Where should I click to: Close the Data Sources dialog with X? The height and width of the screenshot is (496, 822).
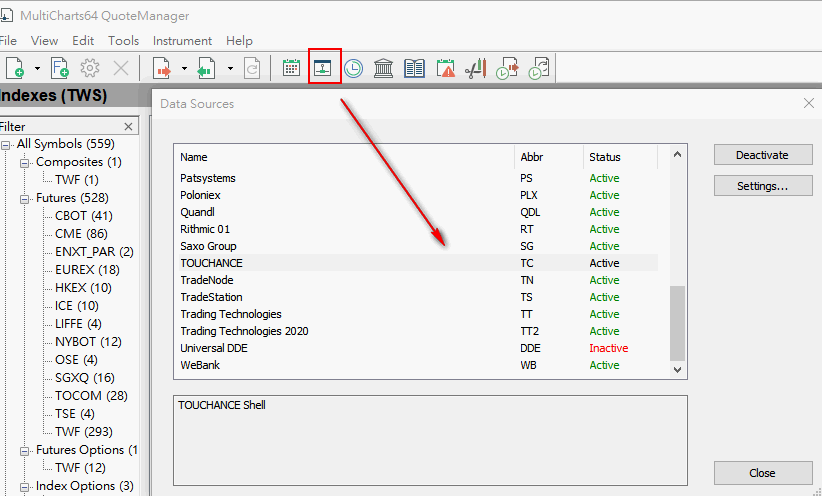(x=808, y=103)
